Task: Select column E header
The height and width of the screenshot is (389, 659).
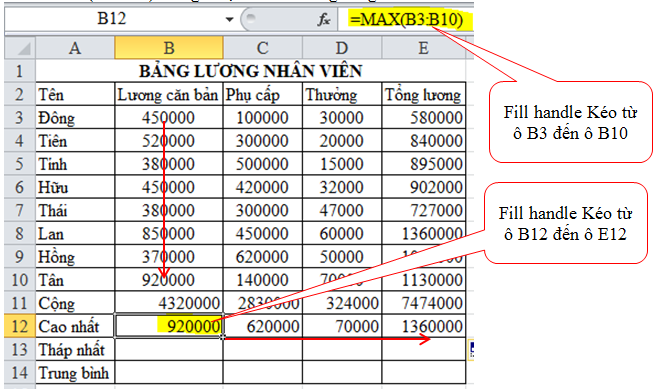Action: click(x=424, y=48)
